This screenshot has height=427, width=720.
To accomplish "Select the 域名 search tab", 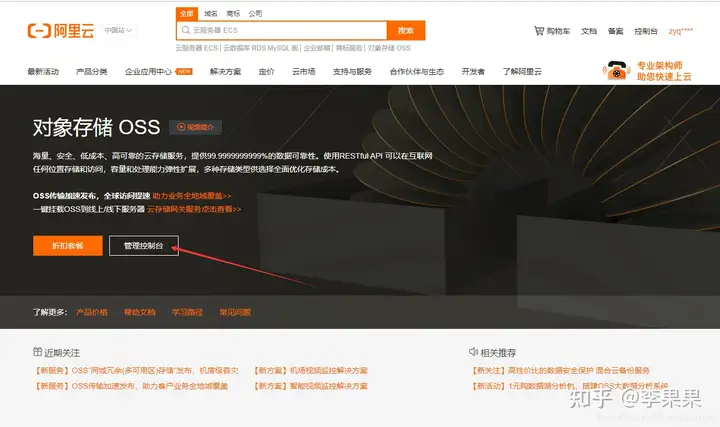I will pyautogui.click(x=211, y=14).
